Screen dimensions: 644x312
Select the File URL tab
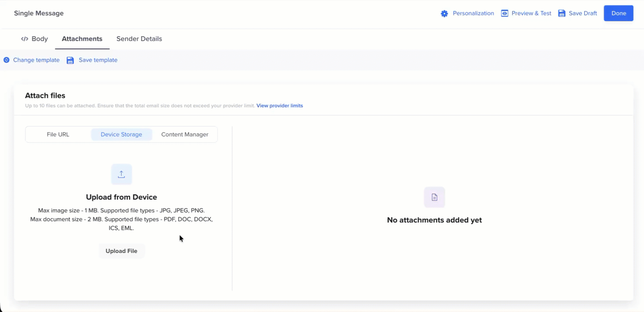pos(58,134)
